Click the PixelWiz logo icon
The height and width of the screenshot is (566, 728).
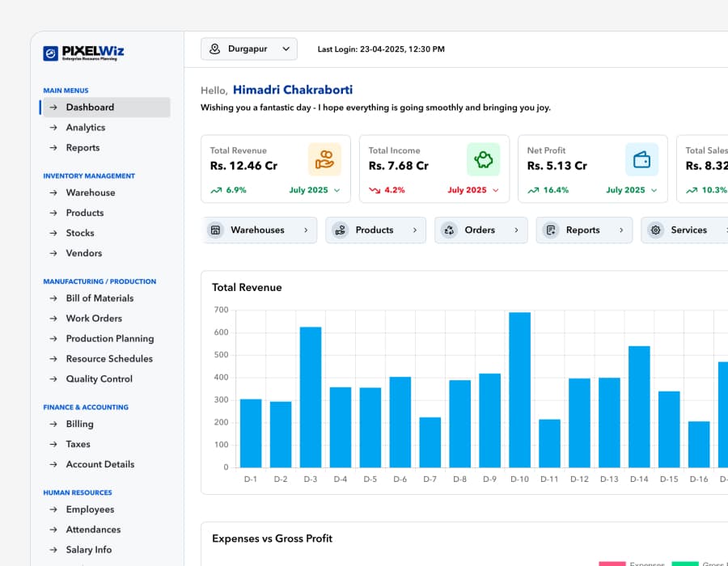point(51,53)
